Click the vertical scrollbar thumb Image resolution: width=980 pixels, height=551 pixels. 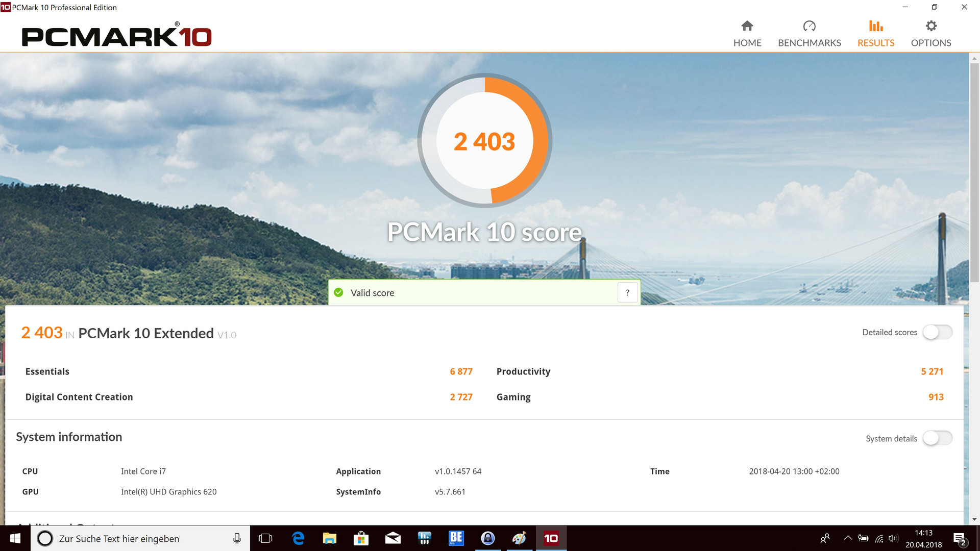[974, 172]
